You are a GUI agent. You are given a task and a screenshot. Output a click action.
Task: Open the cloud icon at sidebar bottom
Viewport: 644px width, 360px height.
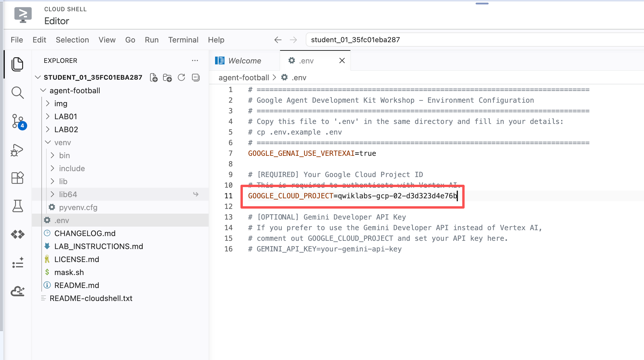click(17, 291)
